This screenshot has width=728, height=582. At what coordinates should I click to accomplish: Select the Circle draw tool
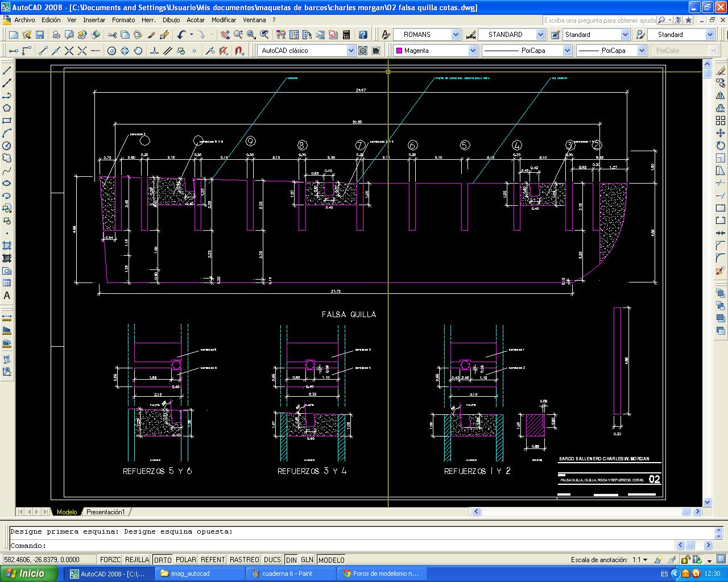(7, 145)
